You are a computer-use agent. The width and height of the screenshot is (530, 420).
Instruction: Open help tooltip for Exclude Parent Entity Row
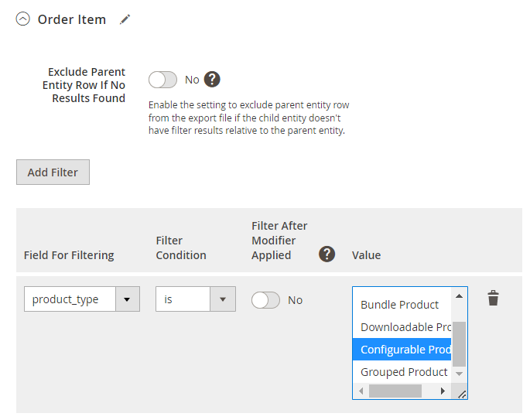click(212, 80)
